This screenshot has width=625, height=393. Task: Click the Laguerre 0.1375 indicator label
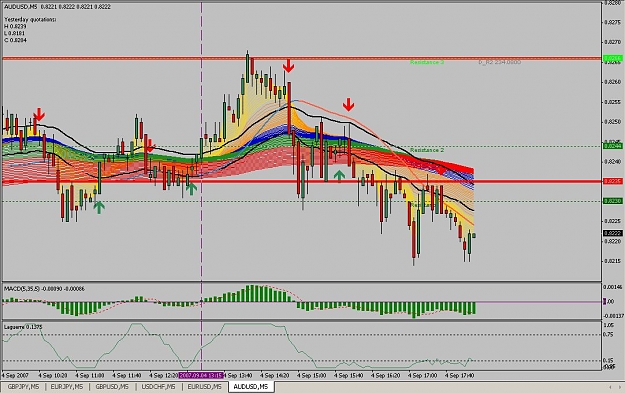23,327
